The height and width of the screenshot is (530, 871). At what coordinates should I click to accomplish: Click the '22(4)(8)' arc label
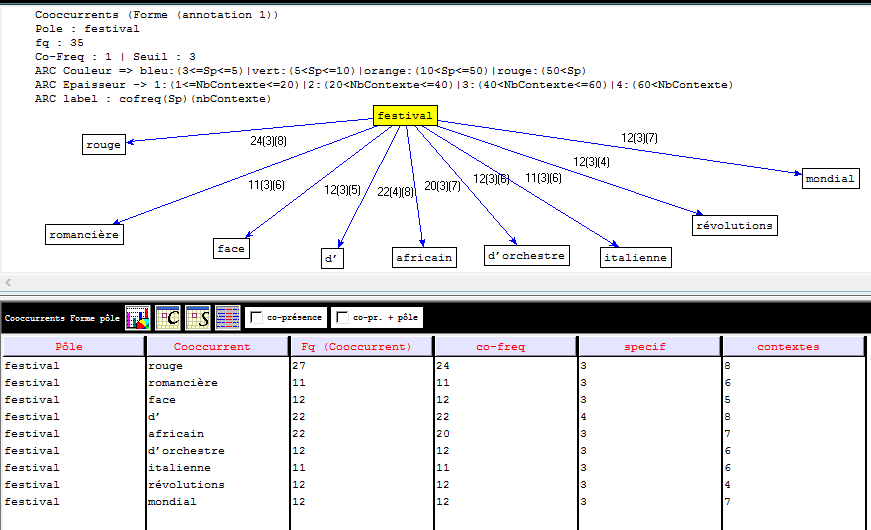(x=396, y=192)
